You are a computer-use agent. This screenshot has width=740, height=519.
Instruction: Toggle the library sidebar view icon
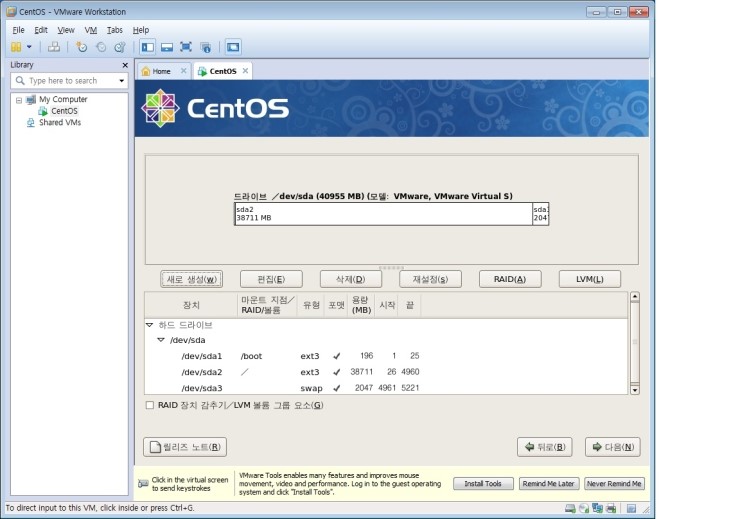tap(148, 47)
